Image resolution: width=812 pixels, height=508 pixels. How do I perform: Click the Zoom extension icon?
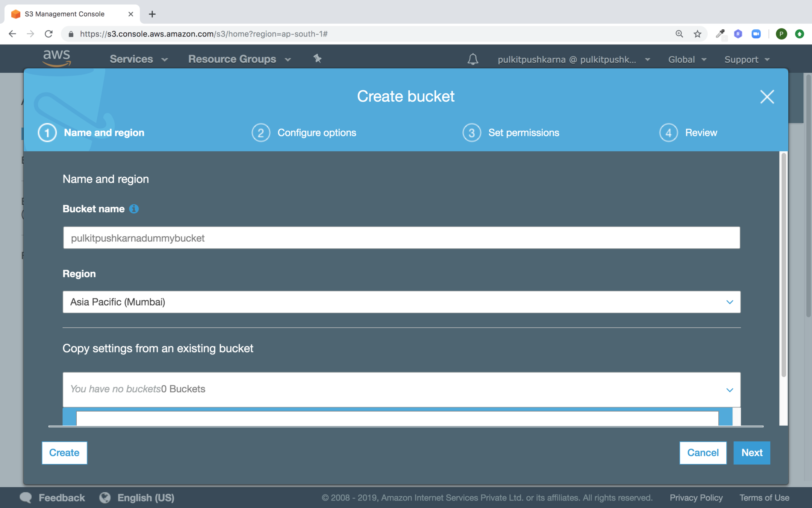[x=756, y=34]
